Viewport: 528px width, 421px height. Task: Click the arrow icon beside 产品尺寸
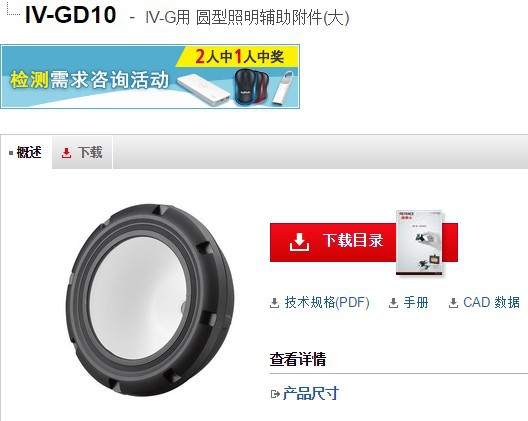275,394
